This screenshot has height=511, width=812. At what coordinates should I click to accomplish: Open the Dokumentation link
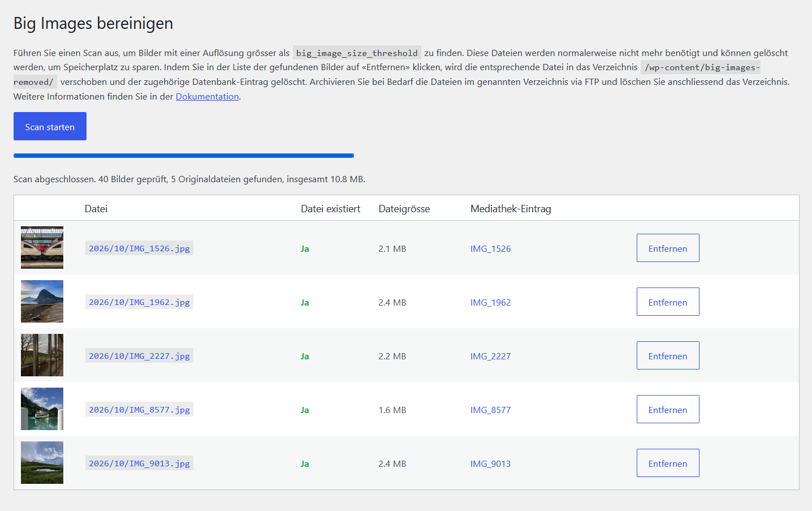207,96
